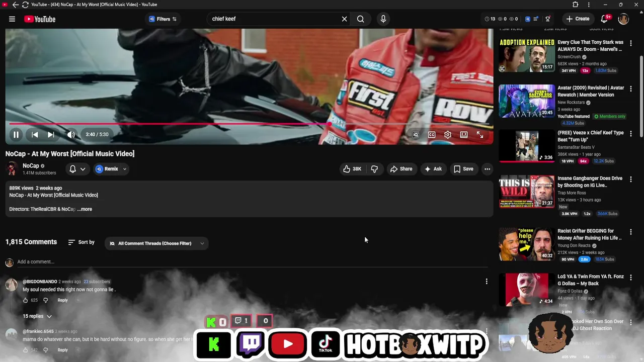Open NoCap channel avatar
The width and height of the screenshot is (644, 362).
pyautogui.click(x=12, y=169)
